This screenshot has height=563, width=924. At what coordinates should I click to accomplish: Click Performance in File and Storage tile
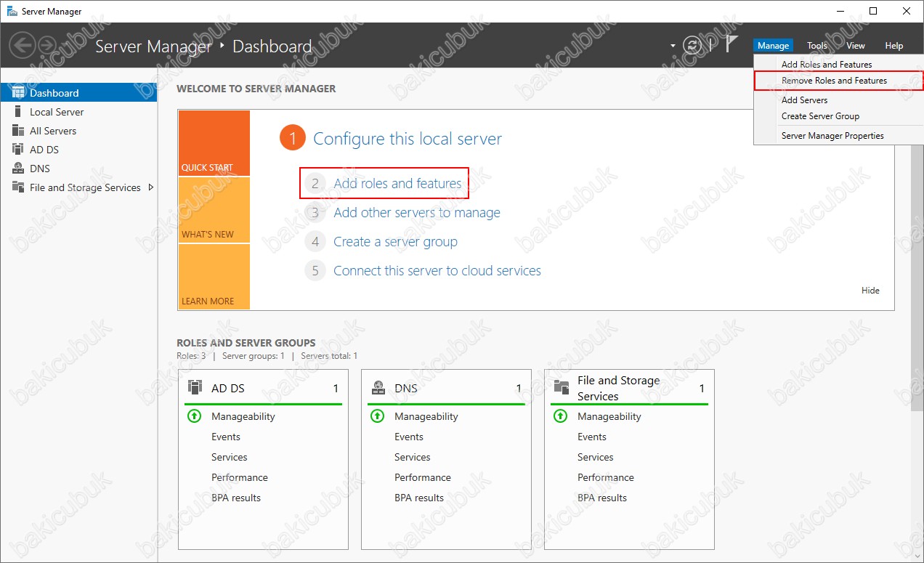[x=606, y=477]
